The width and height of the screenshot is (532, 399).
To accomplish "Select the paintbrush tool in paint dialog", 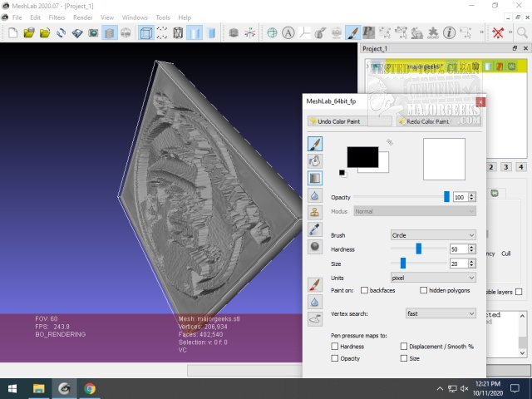I will (315, 145).
